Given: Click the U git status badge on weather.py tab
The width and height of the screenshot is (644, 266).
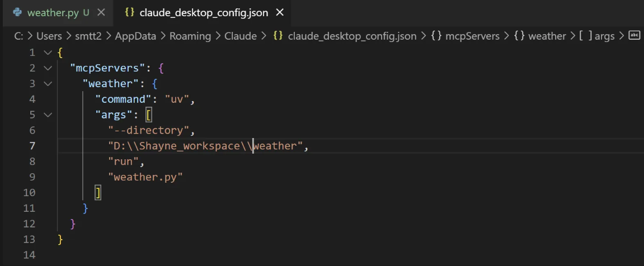Looking at the screenshot, I should point(86,13).
